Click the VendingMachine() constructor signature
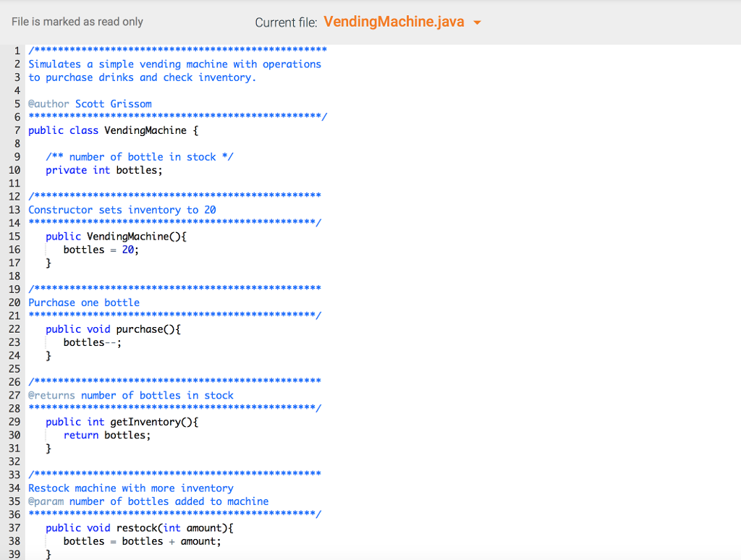Viewport: 741px width, 560px height. tap(116, 236)
